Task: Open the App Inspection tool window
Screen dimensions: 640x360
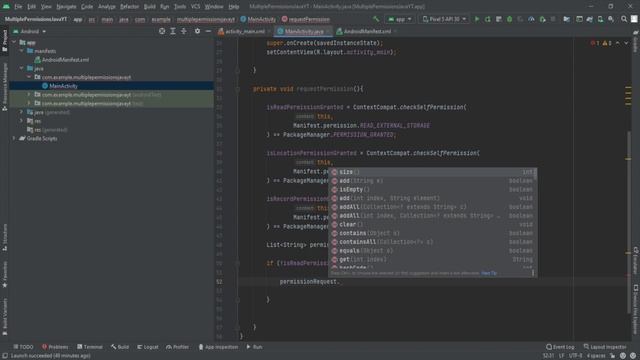Action: click(218, 347)
